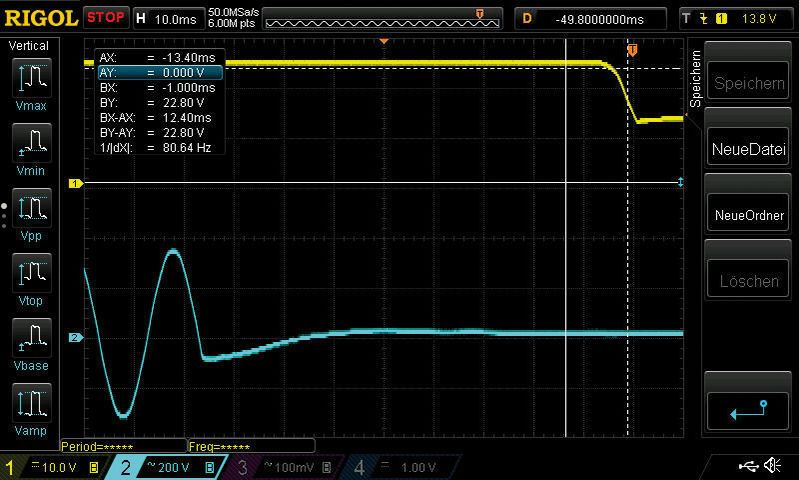The height and width of the screenshot is (480, 799).
Task: Enable channel 3 at 100mV
Action: coord(284,467)
